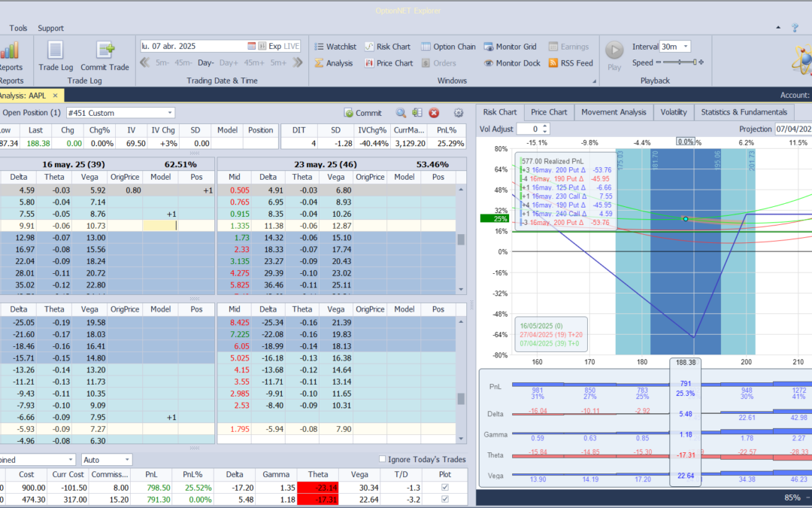812x508 pixels.
Task: Click the trading date field lu. 07 abr. 2025
Action: [x=192, y=46]
